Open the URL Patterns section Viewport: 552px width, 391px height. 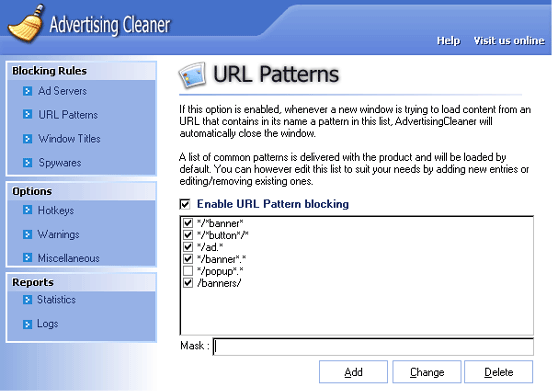click(68, 115)
